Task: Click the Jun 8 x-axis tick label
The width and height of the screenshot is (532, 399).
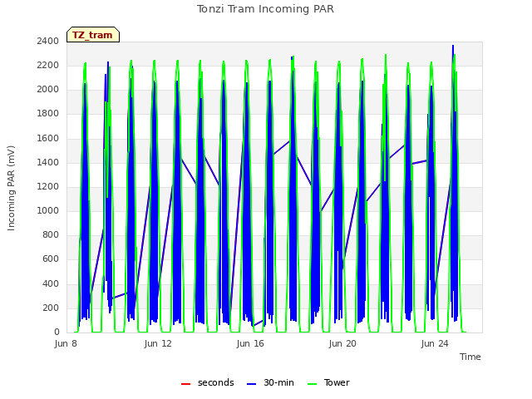Action: (66, 343)
